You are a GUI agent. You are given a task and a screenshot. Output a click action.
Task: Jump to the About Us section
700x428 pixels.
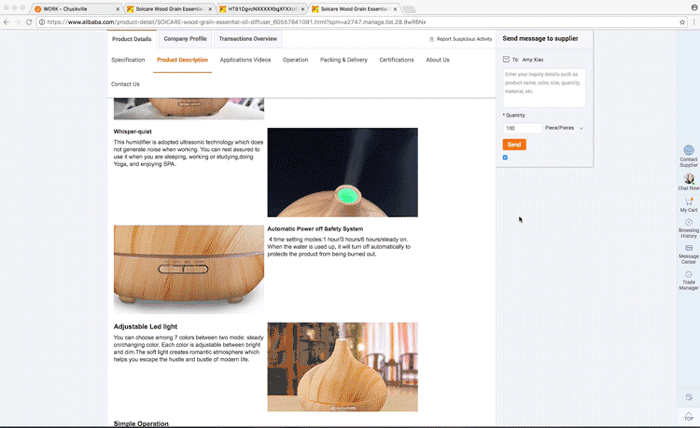coord(438,60)
